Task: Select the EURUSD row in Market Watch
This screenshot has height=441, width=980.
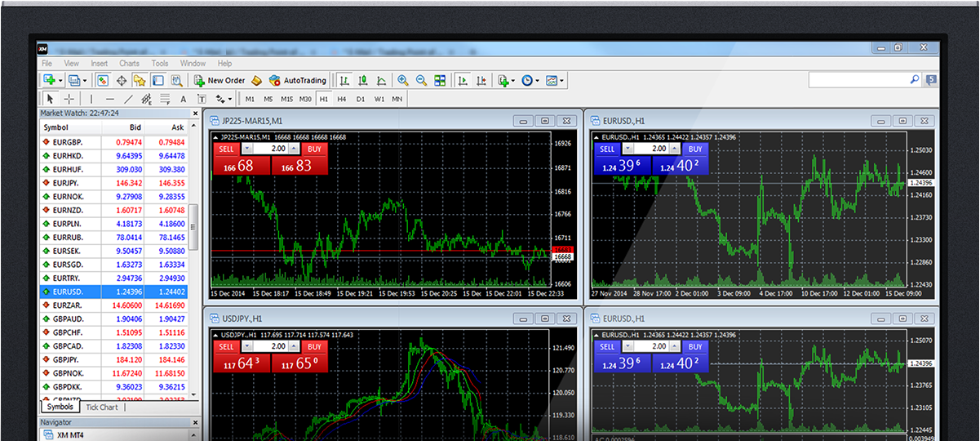Action: 114,291
